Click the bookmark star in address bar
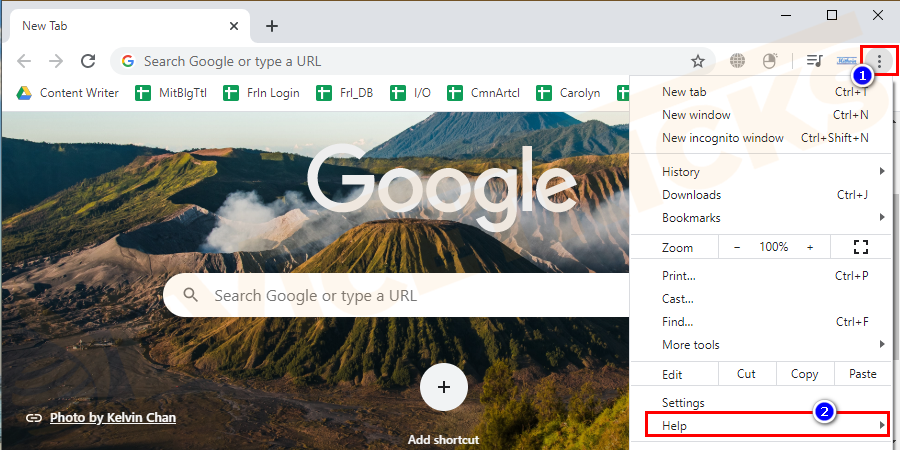 (x=697, y=61)
